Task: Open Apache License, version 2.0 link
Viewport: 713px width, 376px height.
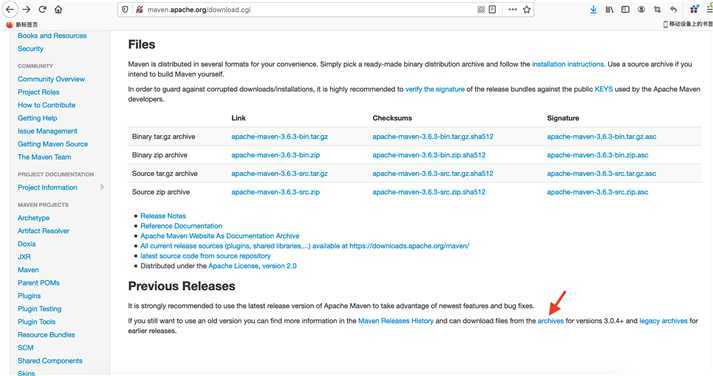Action: pyautogui.click(x=252, y=266)
